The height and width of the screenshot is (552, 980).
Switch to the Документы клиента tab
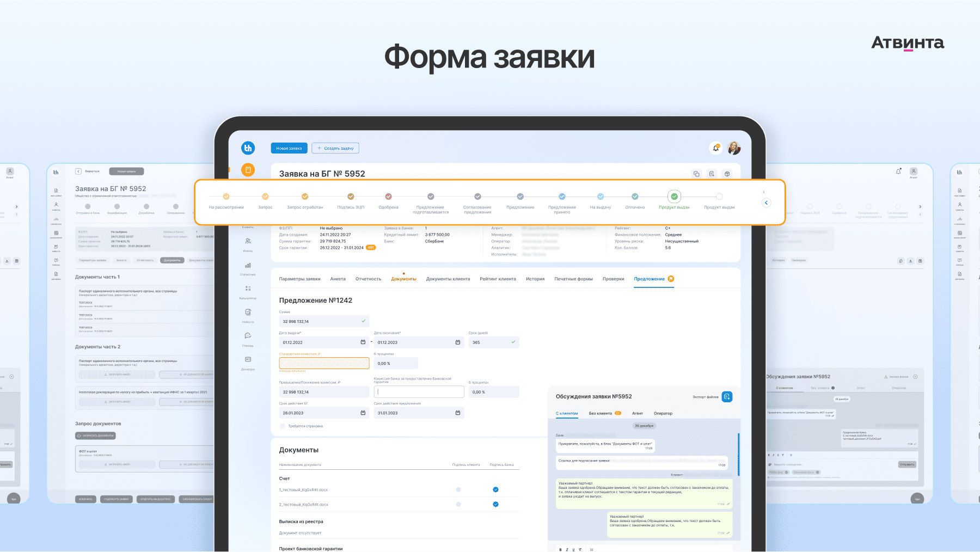click(x=448, y=279)
